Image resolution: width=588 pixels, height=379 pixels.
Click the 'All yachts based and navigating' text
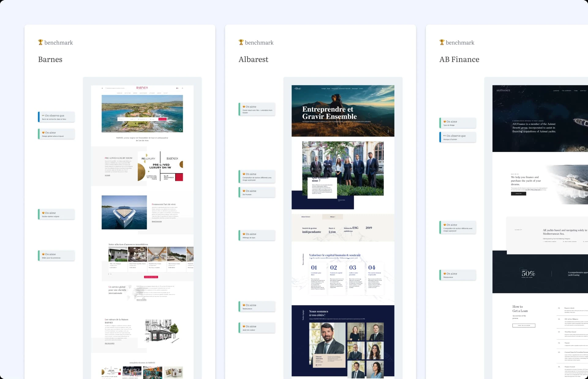point(565,232)
